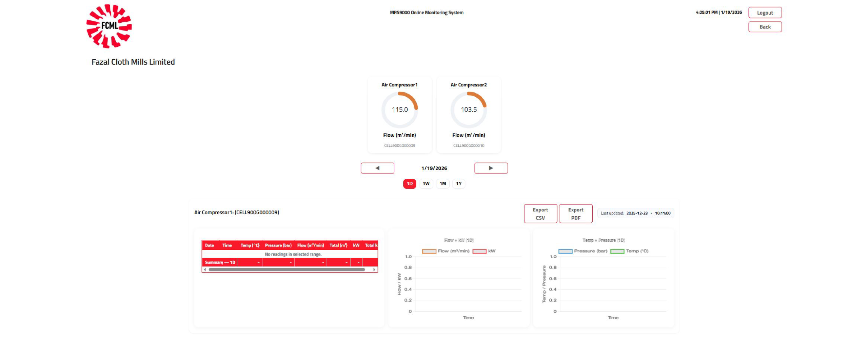Switch range to 1Y
The height and width of the screenshot is (338, 868).
458,183
